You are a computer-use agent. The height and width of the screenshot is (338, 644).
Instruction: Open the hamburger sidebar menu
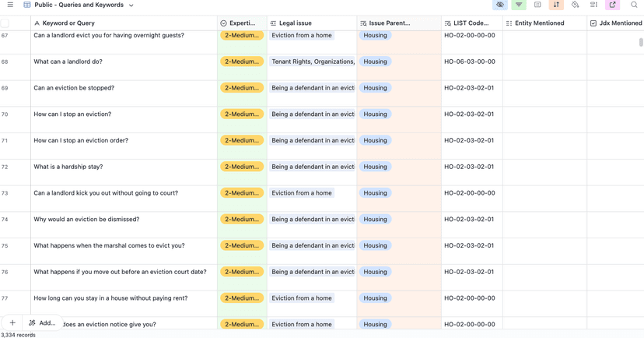click(x=10, y=5)
